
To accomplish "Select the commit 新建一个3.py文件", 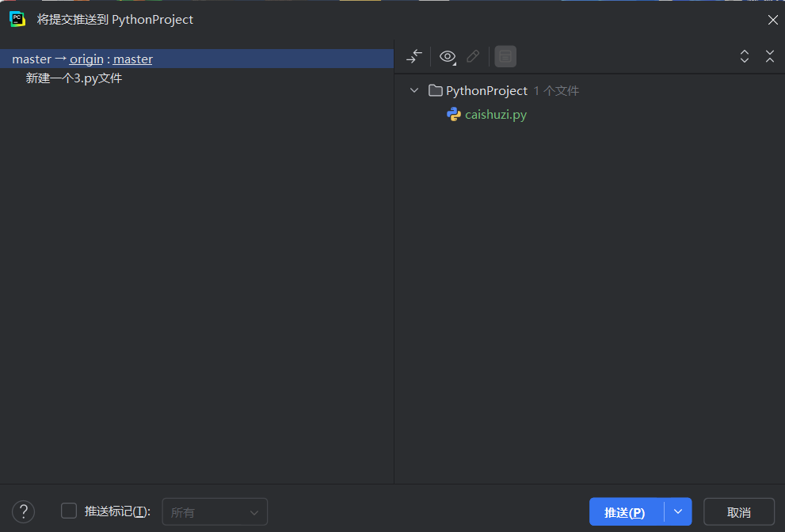I will tap(74, 78).
